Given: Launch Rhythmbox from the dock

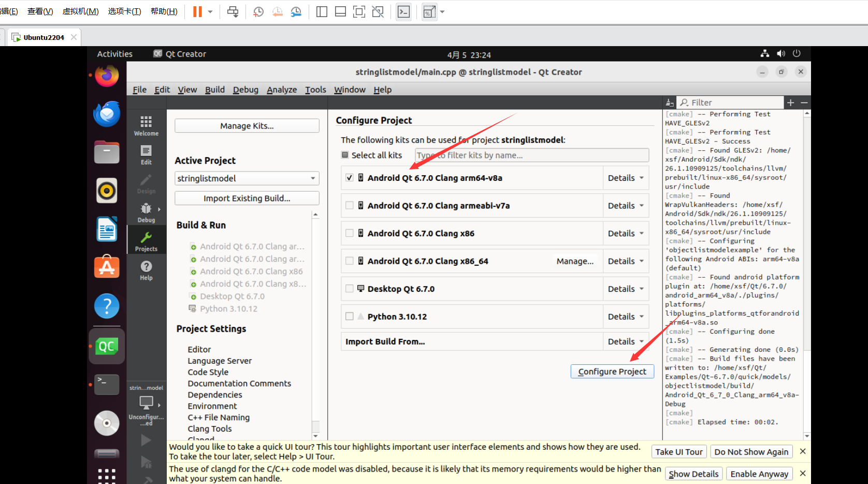Looking at the screenshot, I should coord(107,191).
